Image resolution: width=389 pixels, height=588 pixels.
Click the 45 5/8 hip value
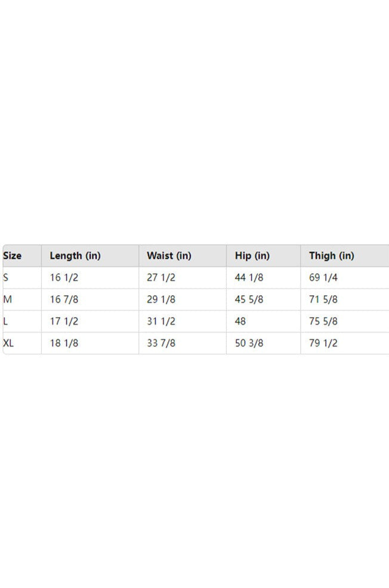[x=249, y=299]
